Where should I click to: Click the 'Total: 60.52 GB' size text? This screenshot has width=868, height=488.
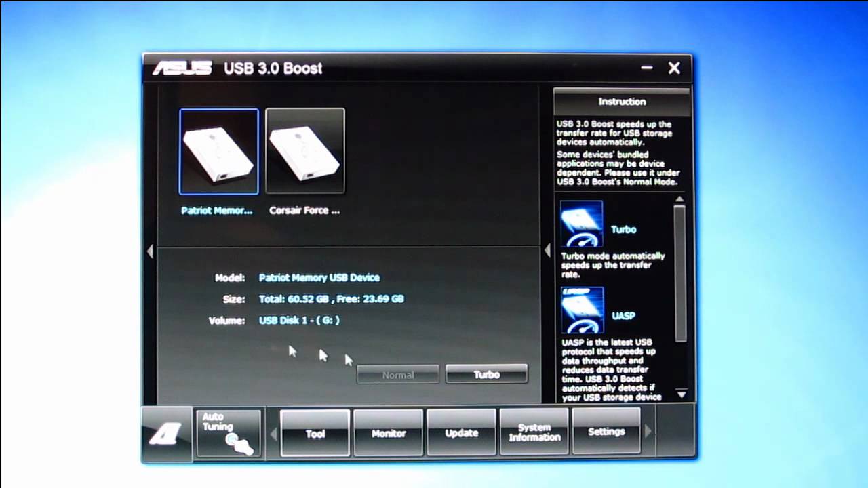click(x=294, y=299)
